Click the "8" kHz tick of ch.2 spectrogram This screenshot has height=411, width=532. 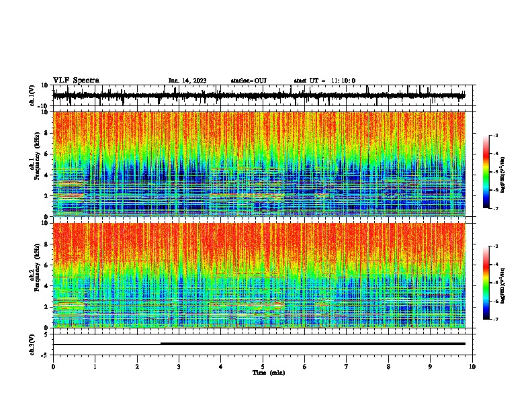point(46,244)
